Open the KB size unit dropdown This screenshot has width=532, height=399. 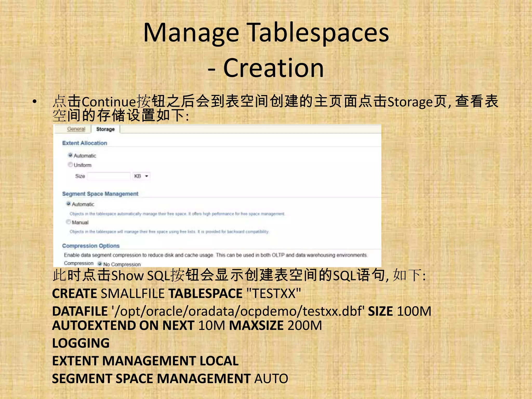141,176
